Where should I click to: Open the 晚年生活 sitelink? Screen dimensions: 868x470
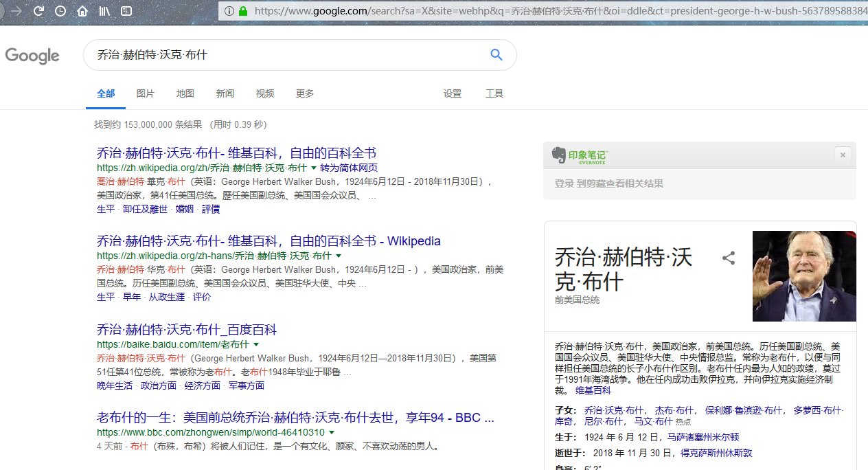tap(115, 385)
